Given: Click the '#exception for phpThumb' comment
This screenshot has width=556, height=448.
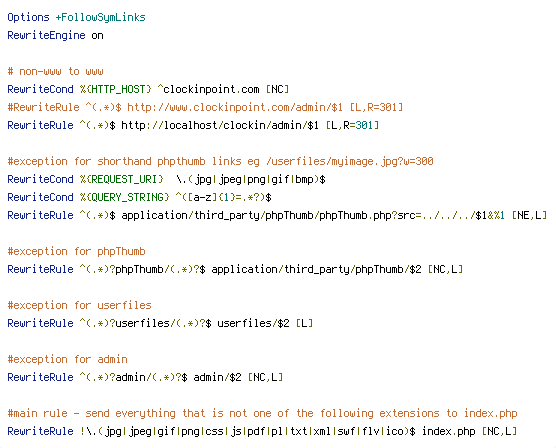Looking at the screenshot, I should tap(76, 251).
